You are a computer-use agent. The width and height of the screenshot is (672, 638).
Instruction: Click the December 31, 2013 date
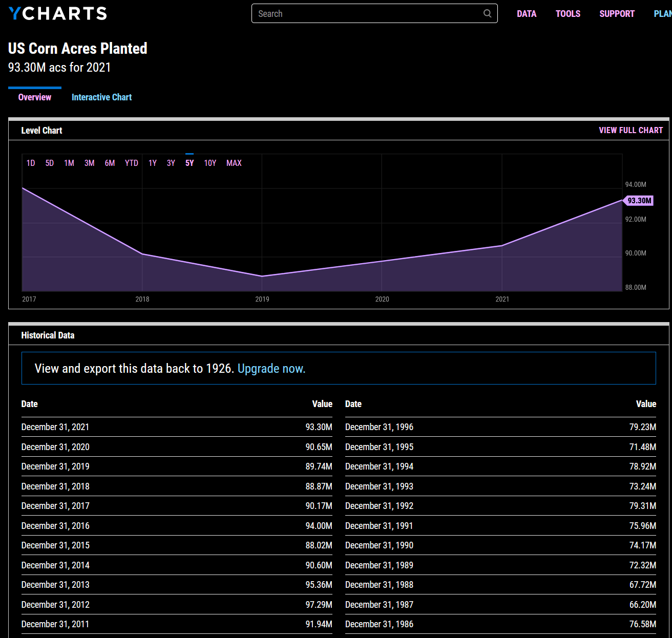click(55, 585)
